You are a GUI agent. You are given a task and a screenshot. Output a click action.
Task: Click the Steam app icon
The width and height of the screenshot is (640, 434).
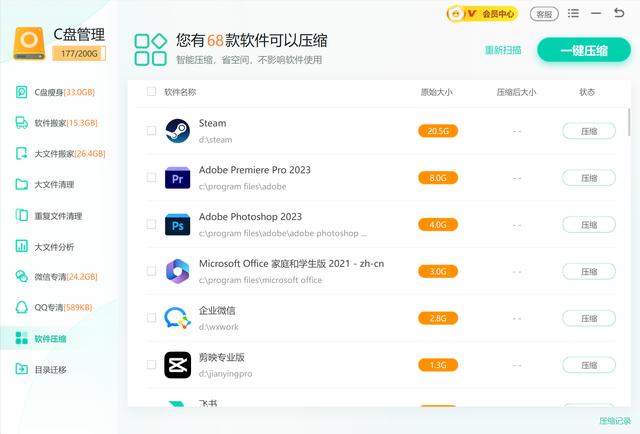pos(178,131)
